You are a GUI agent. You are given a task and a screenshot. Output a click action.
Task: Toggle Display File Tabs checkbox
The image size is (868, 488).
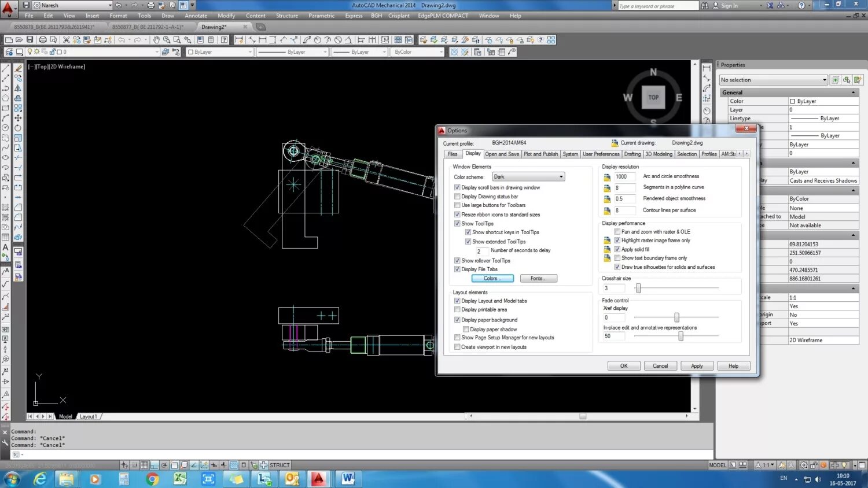(457, 269)
